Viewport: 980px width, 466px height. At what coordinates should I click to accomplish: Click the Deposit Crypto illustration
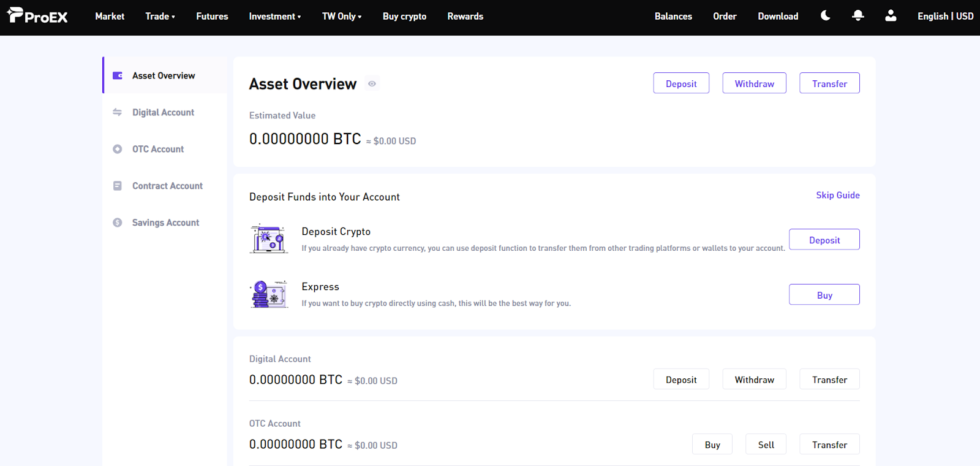click(x=269, y=239)
